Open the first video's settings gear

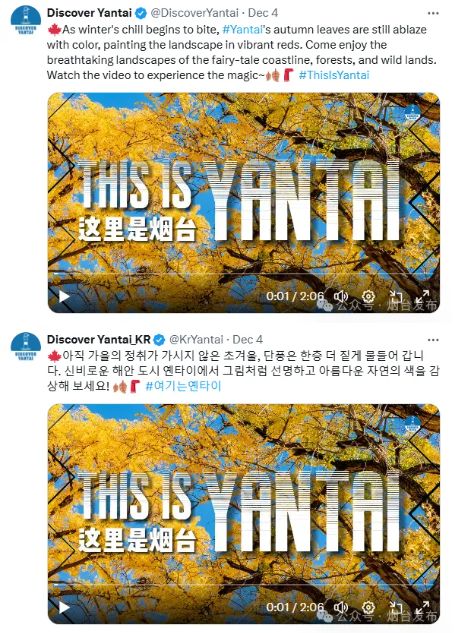[x=368, y=297]
